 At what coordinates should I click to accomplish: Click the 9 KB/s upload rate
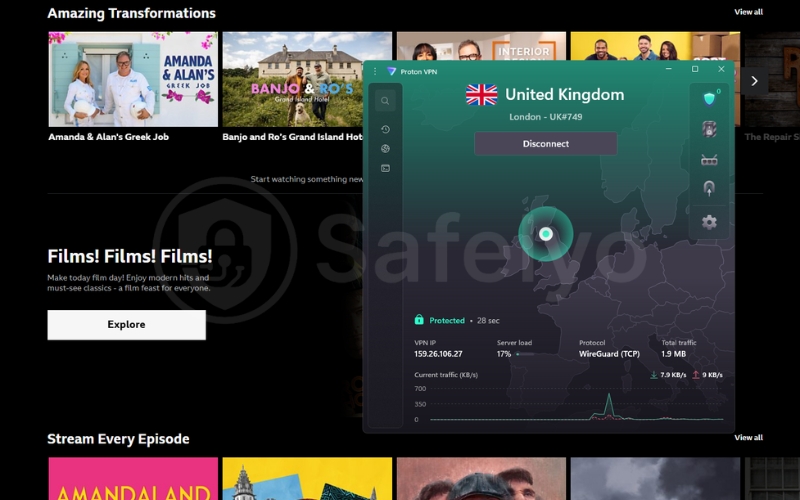[x=712, y=374]
